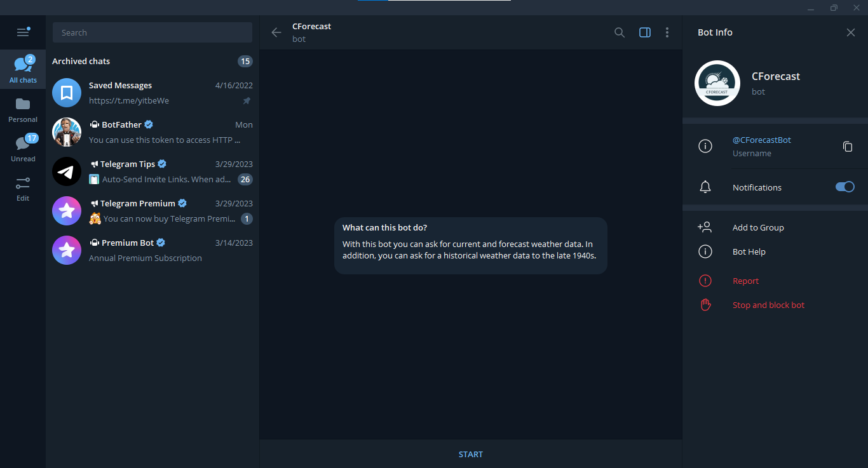Open the BotFather conversation
This screenshot has height=468, width=868.
(153, 132)
